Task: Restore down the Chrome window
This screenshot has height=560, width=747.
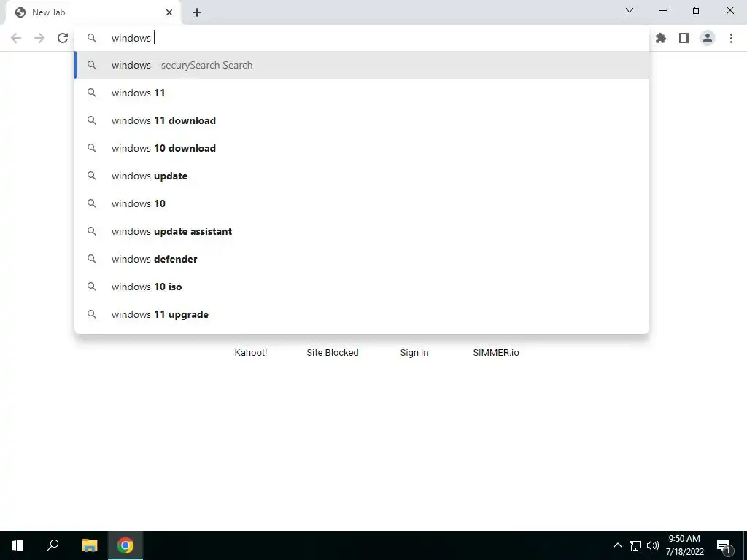Action: point(697,10)
